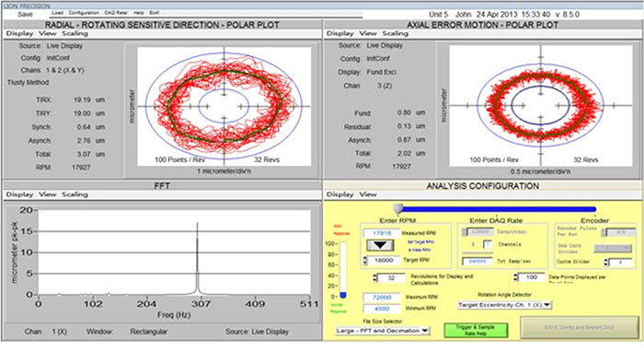Click the Target RPM input field

(384, 261)
